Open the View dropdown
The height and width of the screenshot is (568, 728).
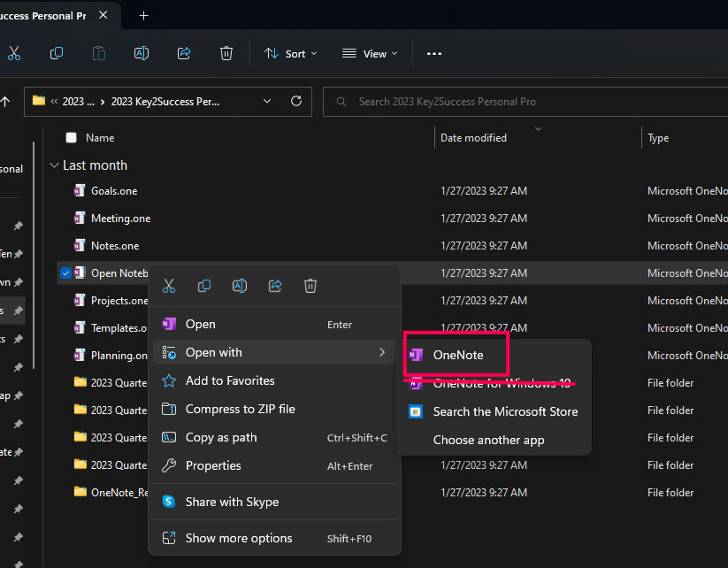click(x=370, y=54)
